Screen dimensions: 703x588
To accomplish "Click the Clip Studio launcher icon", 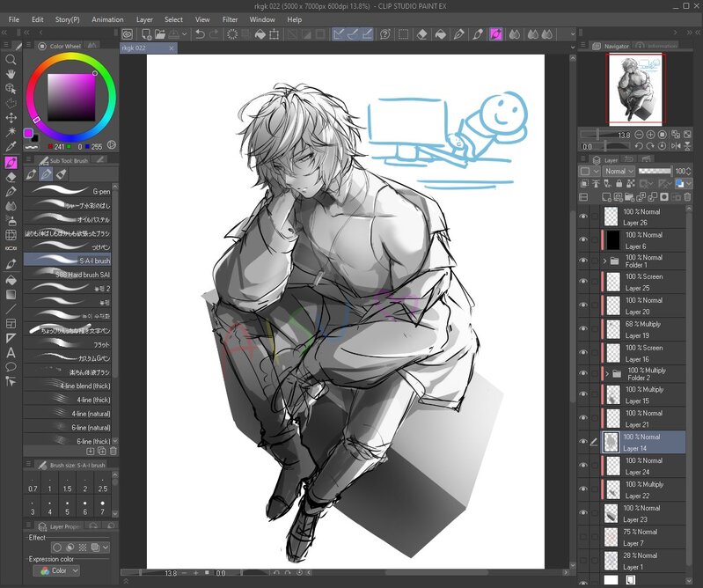I will click(128, 34).
